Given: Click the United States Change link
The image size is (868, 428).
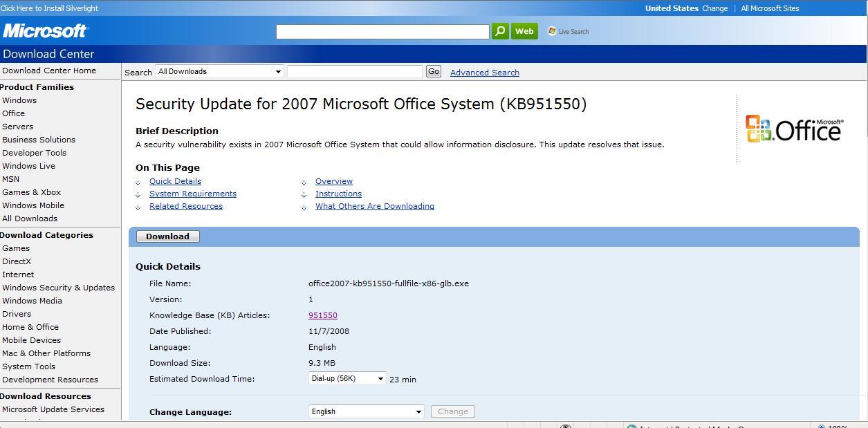Looking at the screenshot, I should (714, 8).
